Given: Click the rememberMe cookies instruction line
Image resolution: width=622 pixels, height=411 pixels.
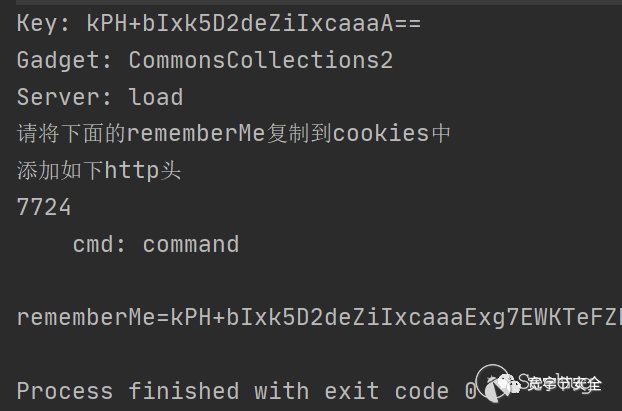Looking at the screenshot, I should tap(234, 133).
